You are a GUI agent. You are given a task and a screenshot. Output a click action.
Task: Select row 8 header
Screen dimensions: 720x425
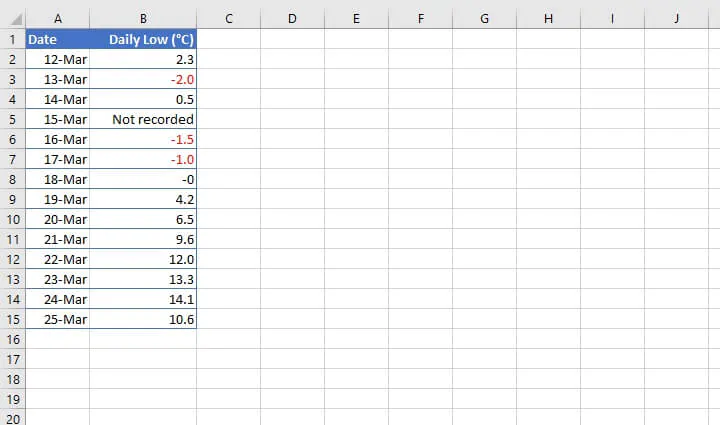pyautogui.click(x=13, y=179)
